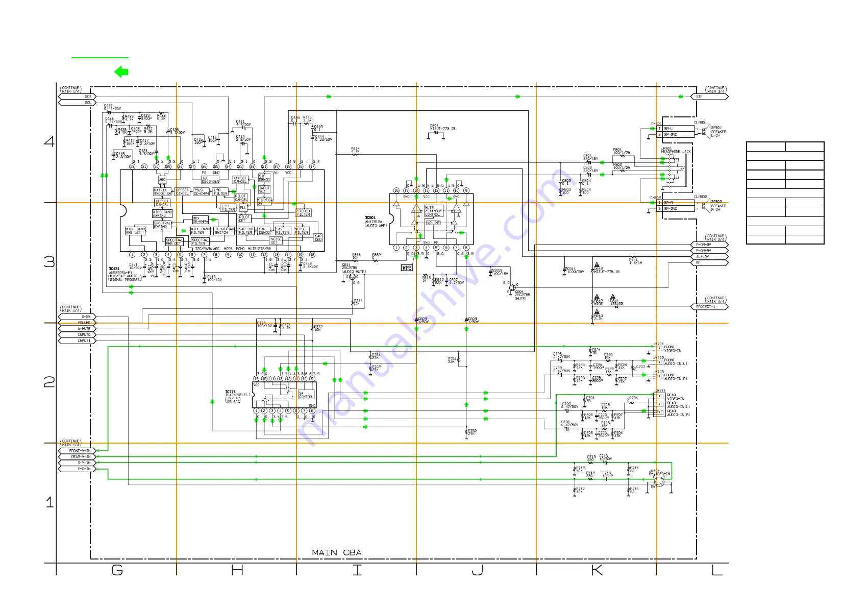This screenshot has height=608, width=868.
Task: Select the SPECTRAL RMS DET block
Action: point(174,241)
